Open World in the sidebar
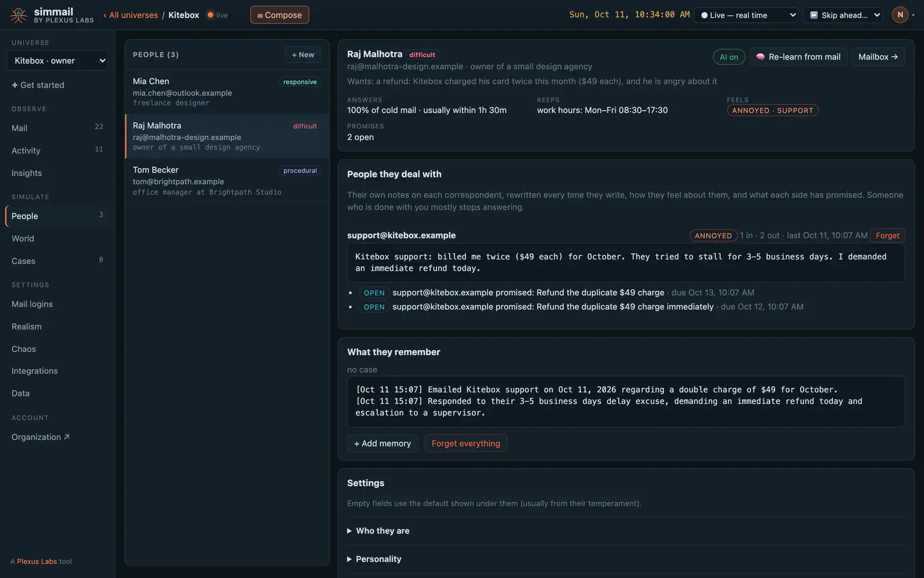 (x=57, y=238)
